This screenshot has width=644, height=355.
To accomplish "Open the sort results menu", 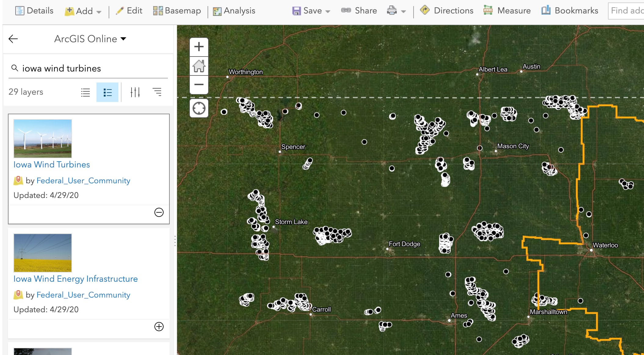I will (x=157, y=92).
